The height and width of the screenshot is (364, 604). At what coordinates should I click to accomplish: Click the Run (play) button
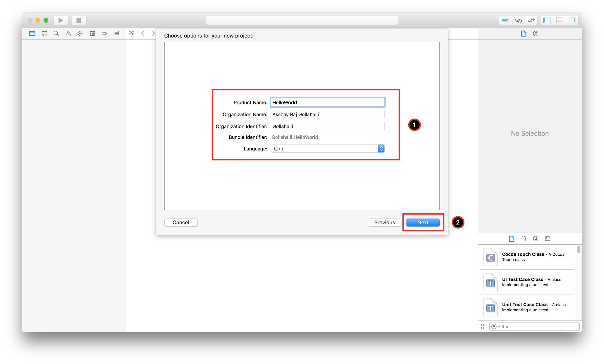click(61, 20)
